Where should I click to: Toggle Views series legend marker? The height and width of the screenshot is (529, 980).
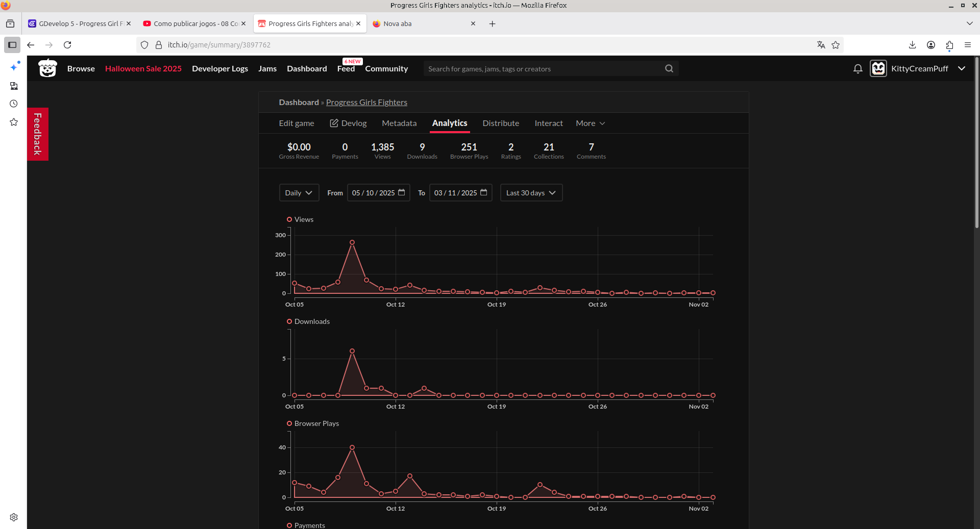[x=289, y=219]
